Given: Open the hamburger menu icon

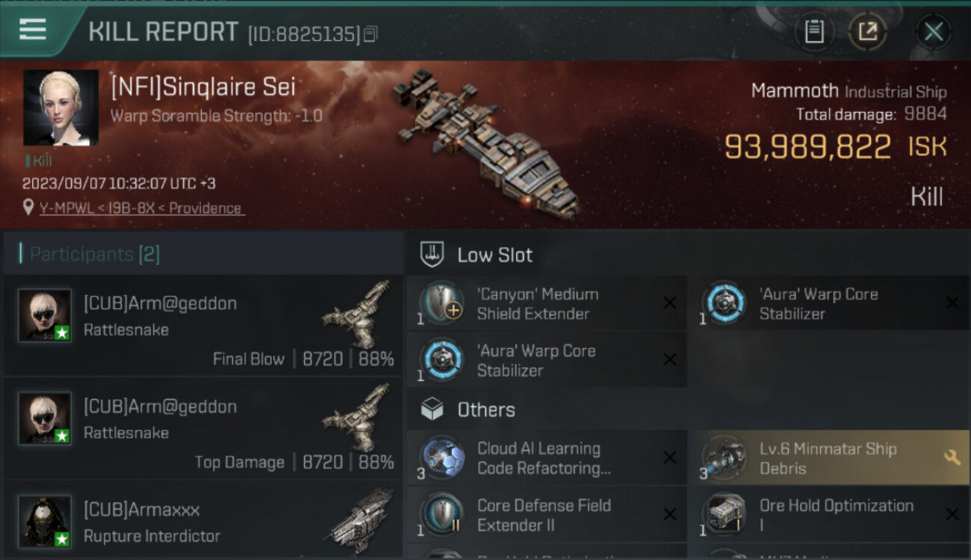Looking at the screenshot, I should point(32,30).
